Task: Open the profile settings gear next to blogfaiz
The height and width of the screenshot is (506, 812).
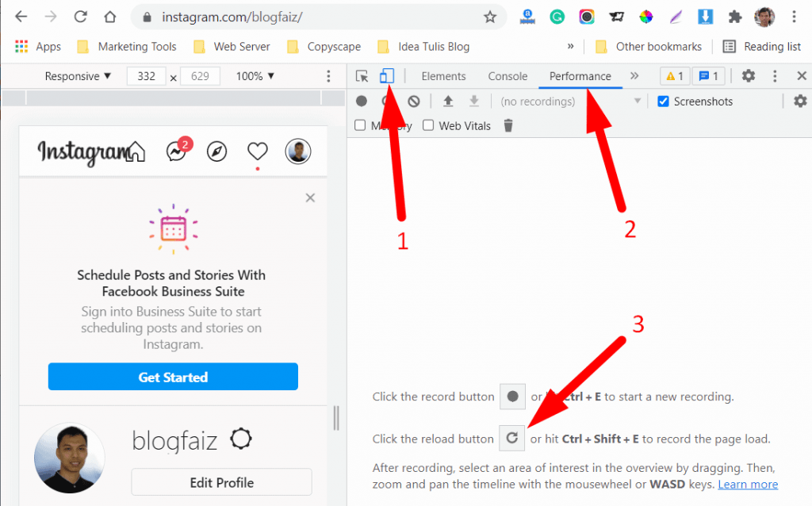Action: pyautogui.click(x=241, y=439)
